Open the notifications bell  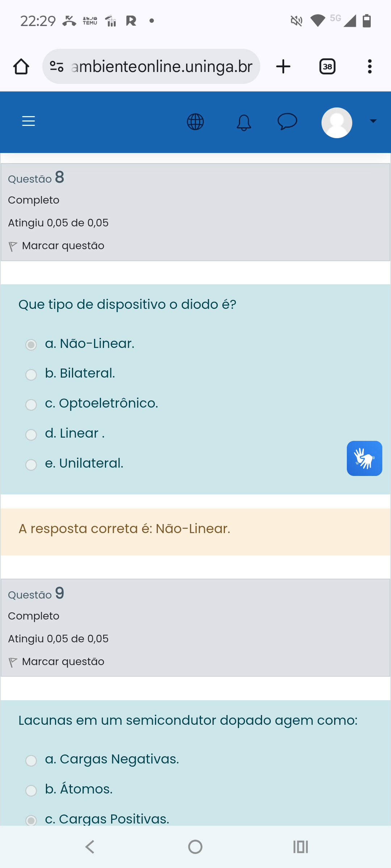244,123
